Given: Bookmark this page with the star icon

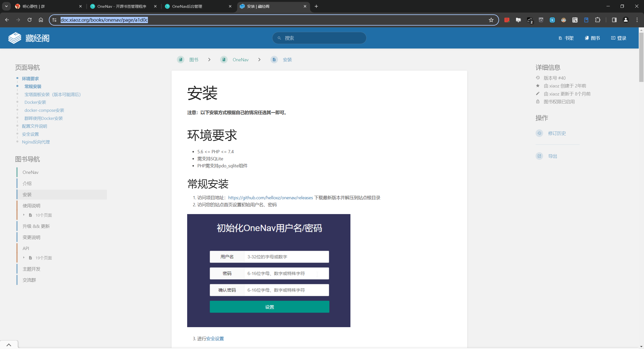Looking at the screenshot, I should point(491,20).
